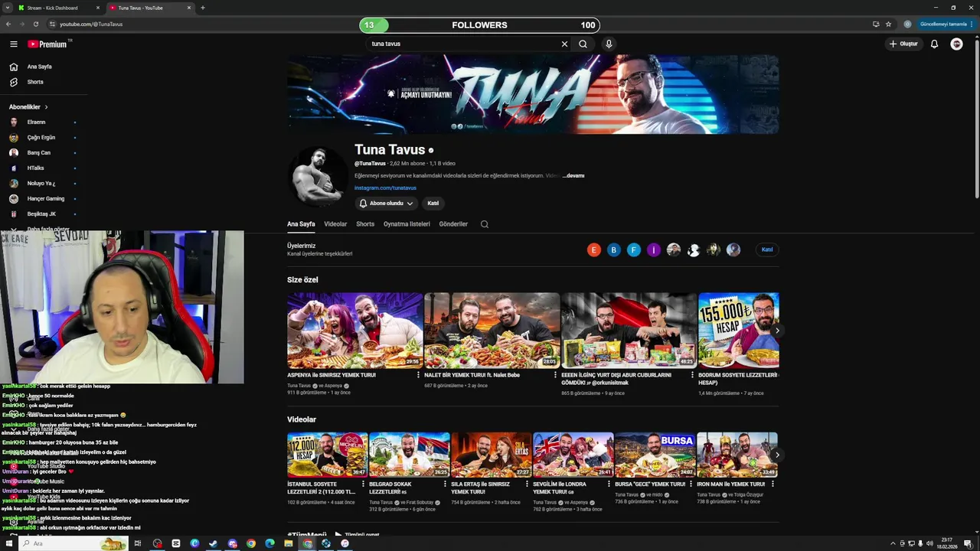This screenshot has width=980, height=551.
Task: Show next videos in Videolar row
Action: coord(777,455)
